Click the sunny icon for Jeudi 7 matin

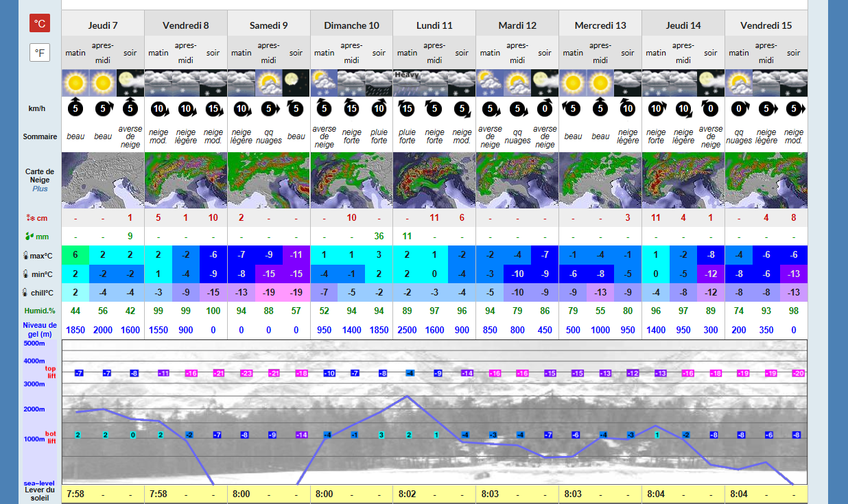click(x=75, y=83)
